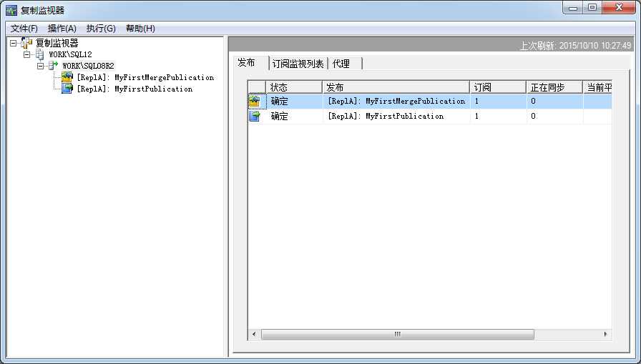Click the 复制监视器 root node icon

[x=26, y=43]
